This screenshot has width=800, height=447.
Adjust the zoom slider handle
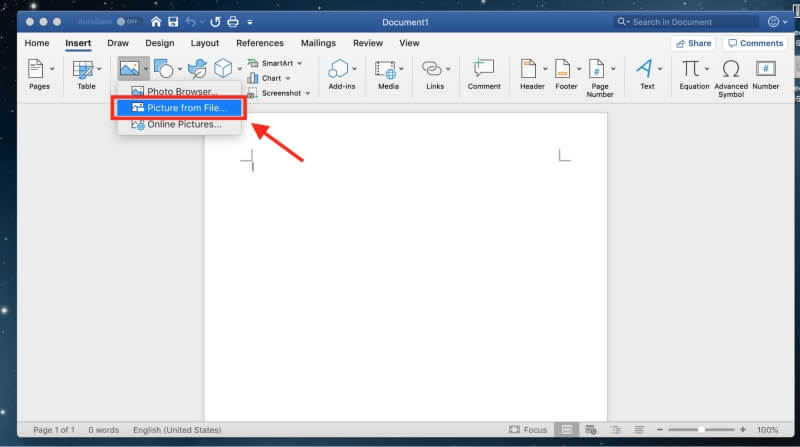click(702, 430)
